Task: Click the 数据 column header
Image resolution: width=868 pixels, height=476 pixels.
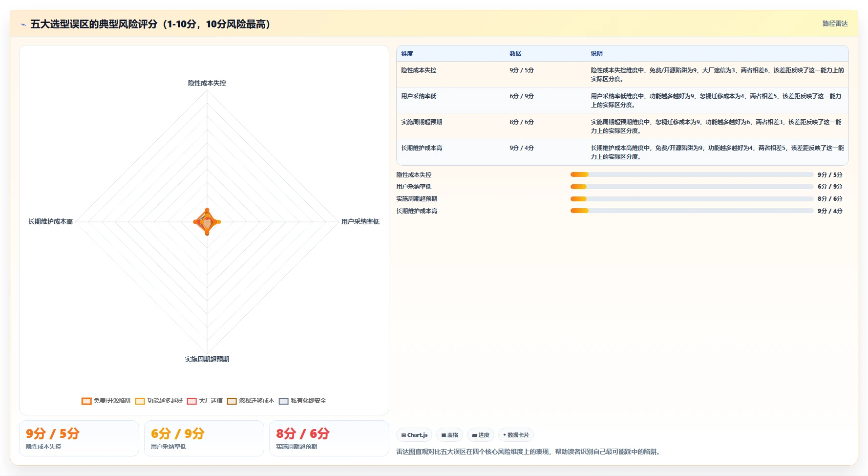Action: (x=515, y=54)
